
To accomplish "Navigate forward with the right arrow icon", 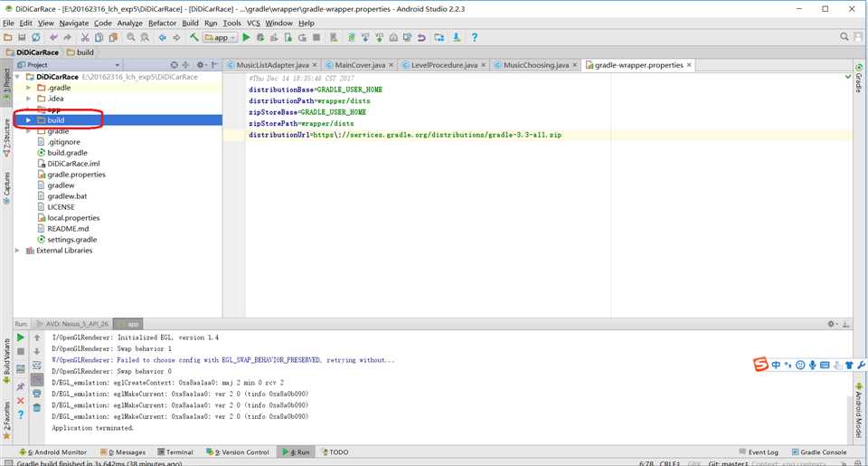I will pyautogui.click(x=176, y=38).
